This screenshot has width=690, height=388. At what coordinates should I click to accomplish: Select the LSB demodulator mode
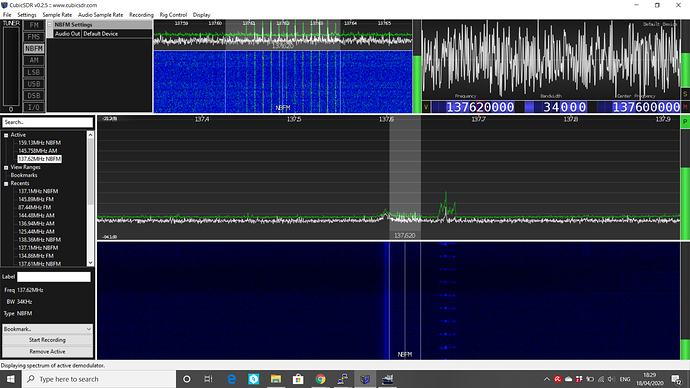pyautogui.click(x=34, y=72)
